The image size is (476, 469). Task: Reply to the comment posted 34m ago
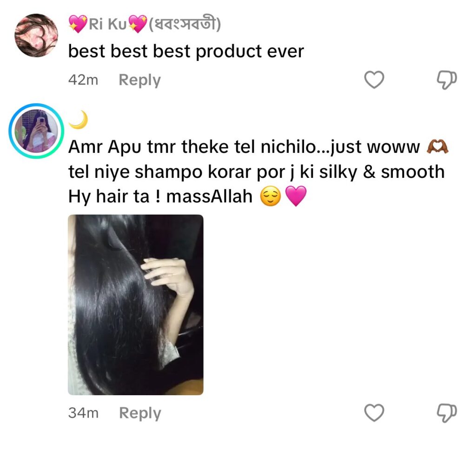[140, 413]
